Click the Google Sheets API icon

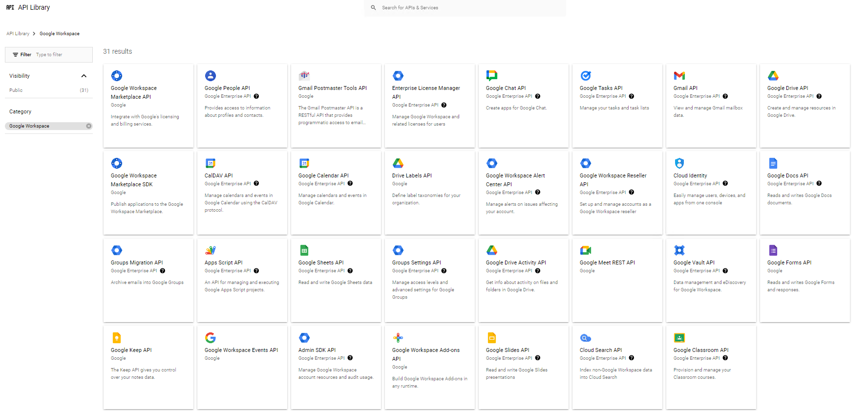coord(304,250)
